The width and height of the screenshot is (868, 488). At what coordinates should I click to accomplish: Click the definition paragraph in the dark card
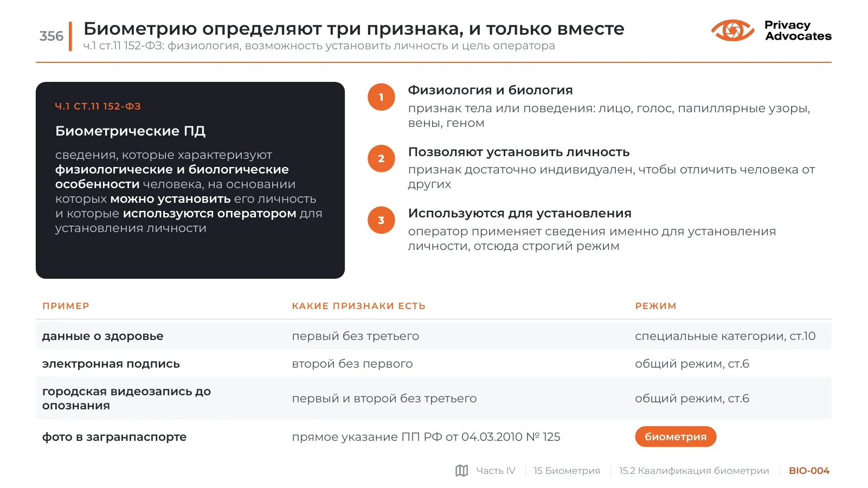pyautogui.click(x=189, y=191)
